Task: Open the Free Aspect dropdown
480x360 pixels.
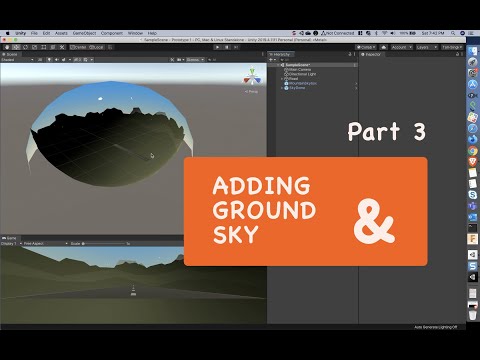Action: 46,244
